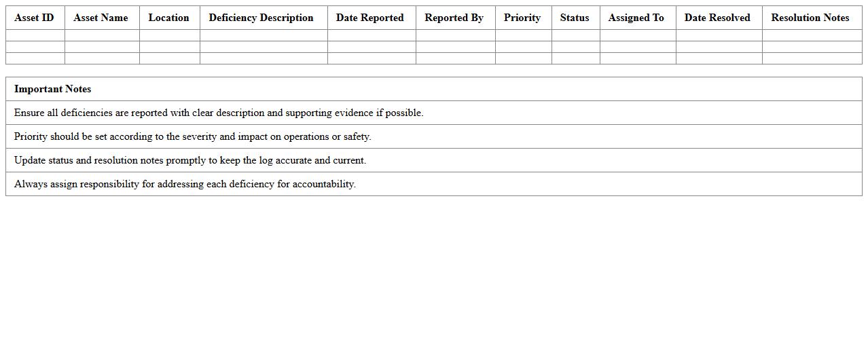Click first empty cell under Deficiency Description
868x340 pixels.
pyautogui.click(x=264, y=35)
